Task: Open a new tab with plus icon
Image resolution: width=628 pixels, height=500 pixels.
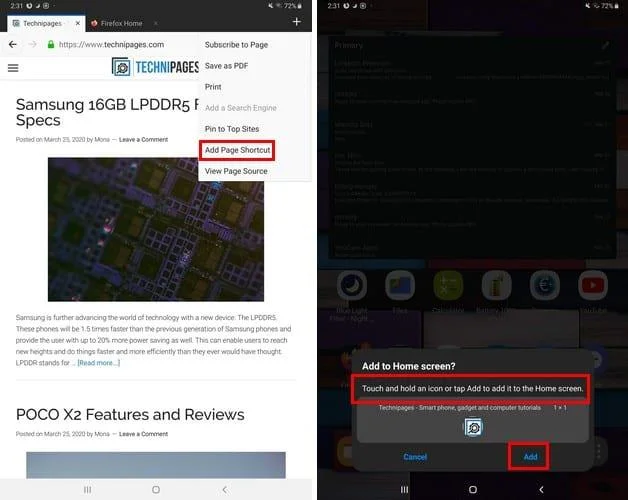Action: coord(296,22)
